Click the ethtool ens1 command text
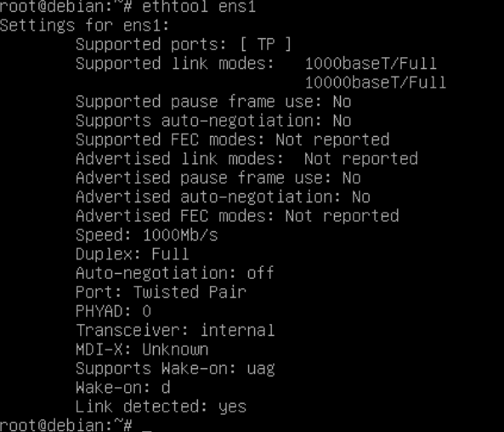Screen dimensions: 504x432 coord(199,7)
